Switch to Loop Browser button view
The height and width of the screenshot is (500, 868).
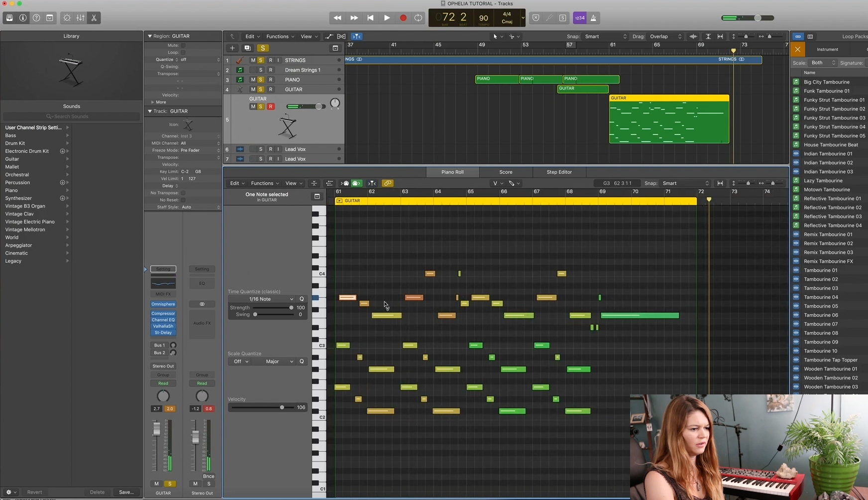tap(798, 36)
